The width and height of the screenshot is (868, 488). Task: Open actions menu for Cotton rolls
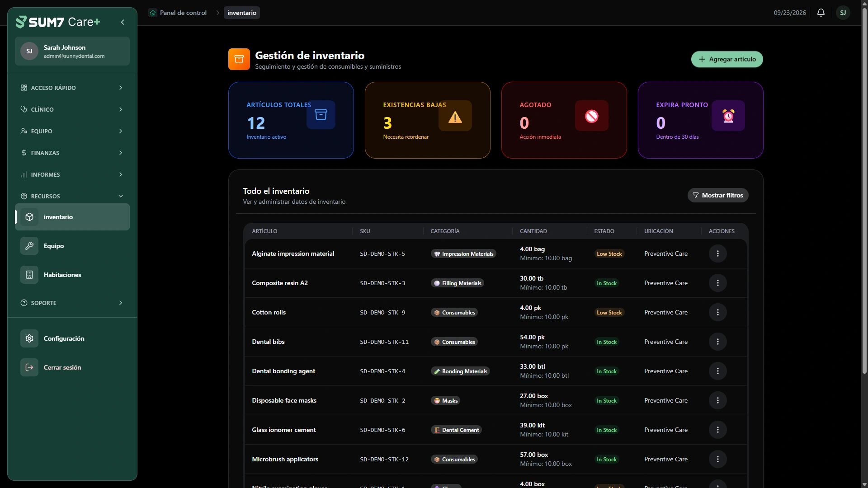pos(717,313)
